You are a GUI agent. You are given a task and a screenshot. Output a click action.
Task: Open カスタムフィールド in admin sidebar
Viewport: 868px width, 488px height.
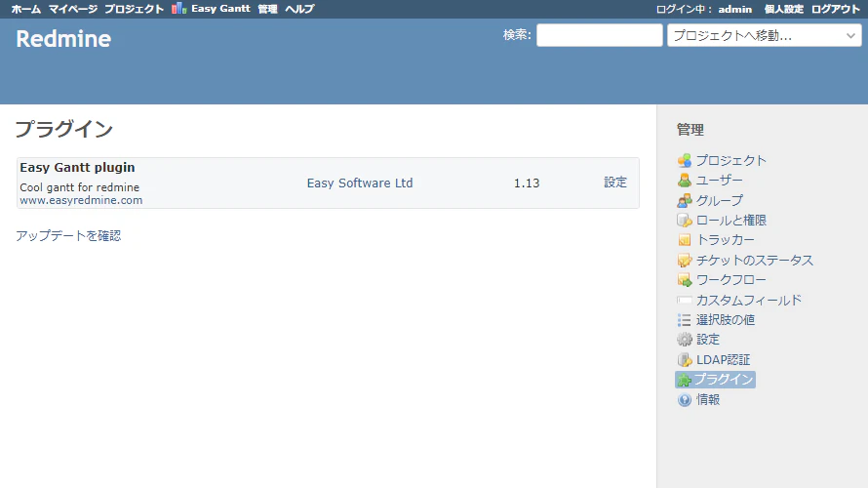pyautogui.click(x=749, y=301)
